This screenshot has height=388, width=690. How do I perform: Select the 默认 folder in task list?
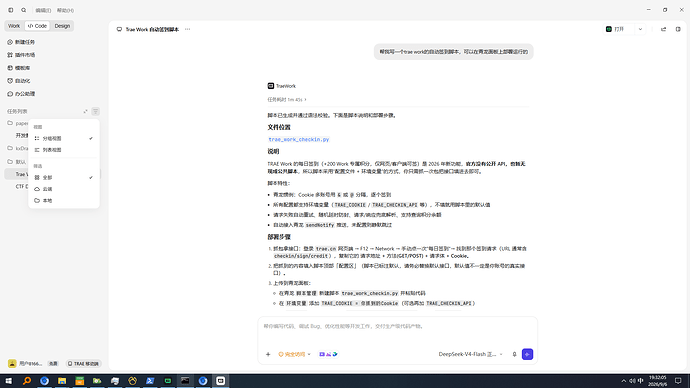17,161
